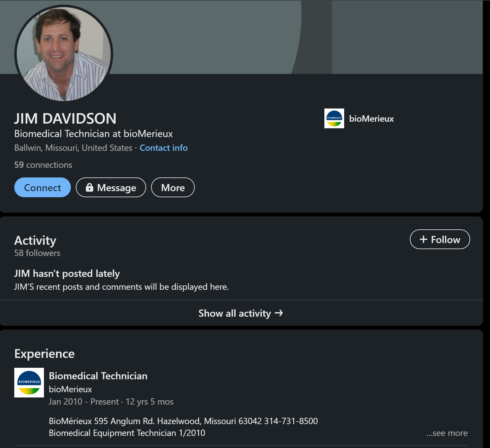The width and height of the screenshot is (490, 448).
Task: Click the bioMerieux logo beside the name
Action: 334,118
